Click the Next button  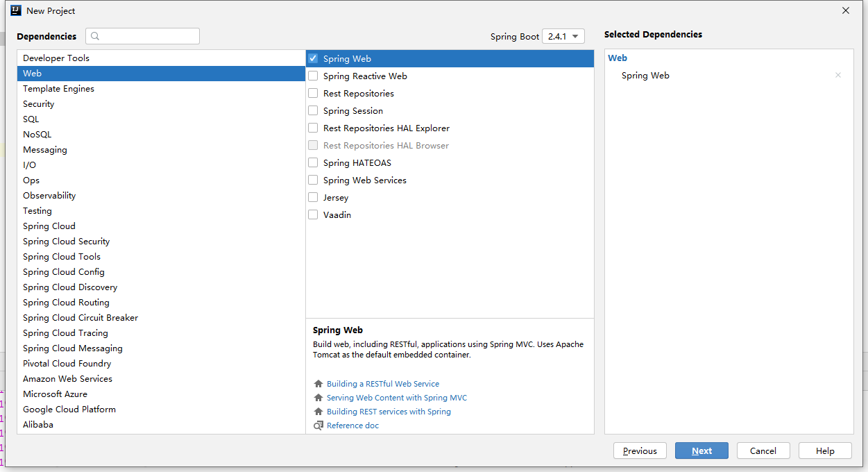tap(701, 450)
